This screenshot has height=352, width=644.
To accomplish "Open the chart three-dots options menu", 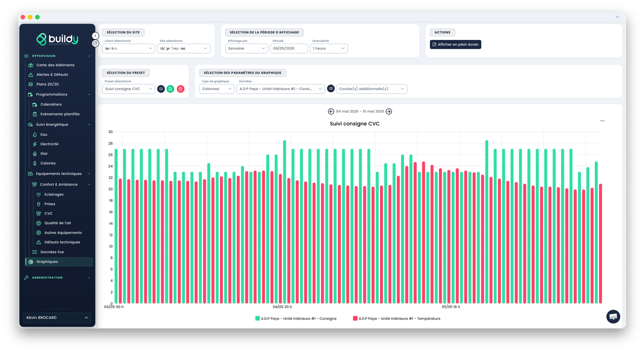I will coord(602,121).
